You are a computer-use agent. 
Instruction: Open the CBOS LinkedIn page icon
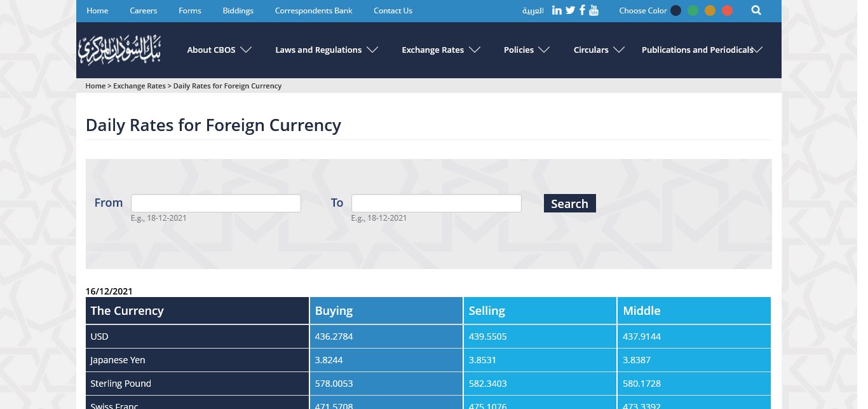[x=557, y=10]
